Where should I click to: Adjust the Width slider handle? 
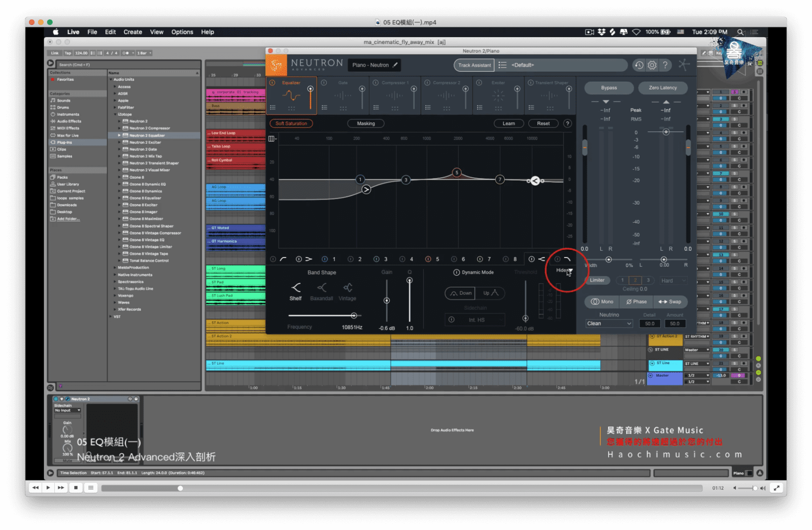pos(608,259)
